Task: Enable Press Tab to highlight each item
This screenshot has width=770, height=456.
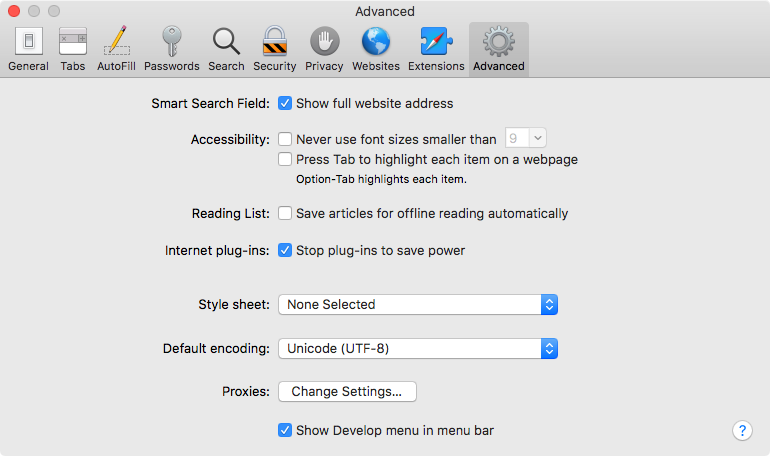Action: pos(285,159)
